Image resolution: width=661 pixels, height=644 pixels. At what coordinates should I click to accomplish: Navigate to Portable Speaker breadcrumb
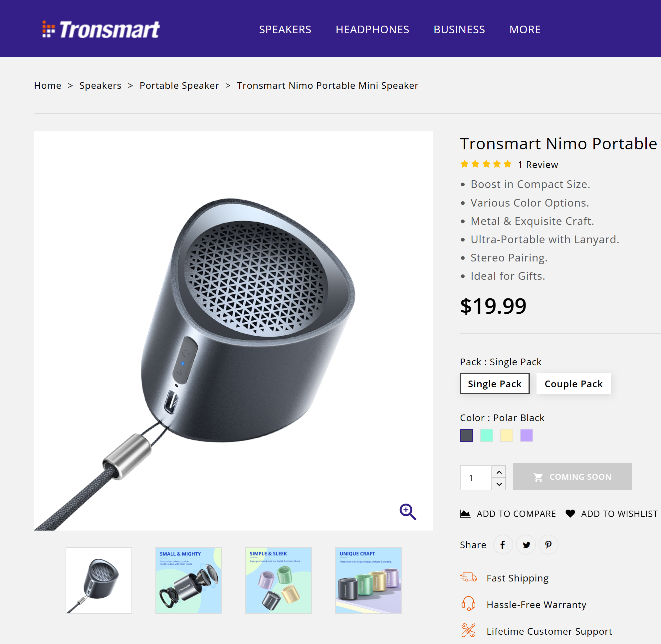[179, 85]
